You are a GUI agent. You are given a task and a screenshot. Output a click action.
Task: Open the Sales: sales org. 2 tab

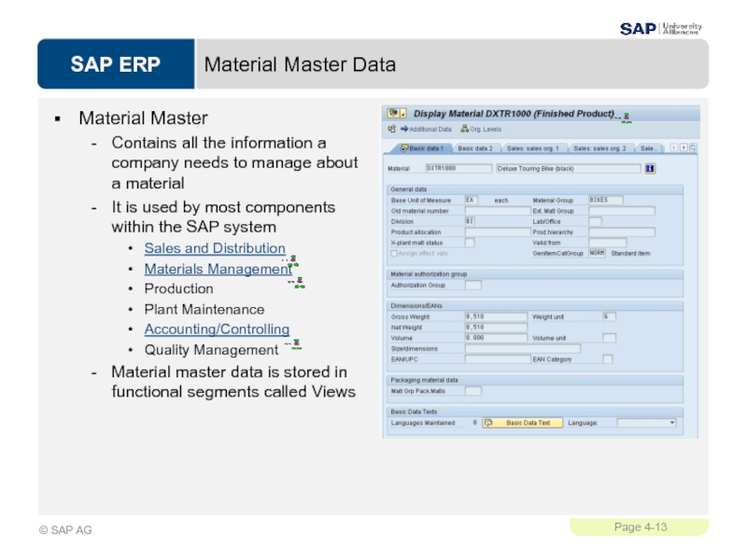pos(599,148)
